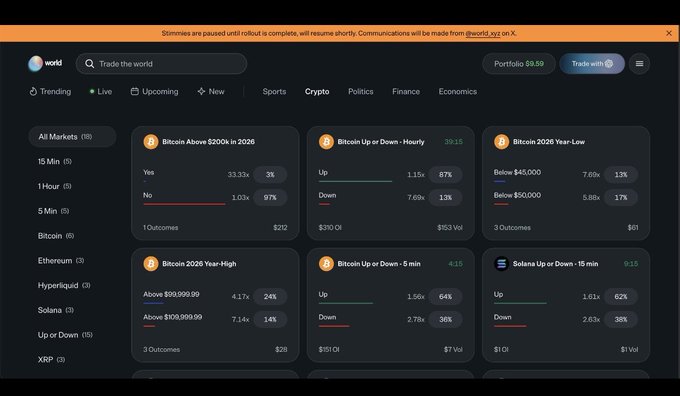Viewport: 680px width, 396px height.
Task: Switch to the Politics category
Action: coord(360,92)
